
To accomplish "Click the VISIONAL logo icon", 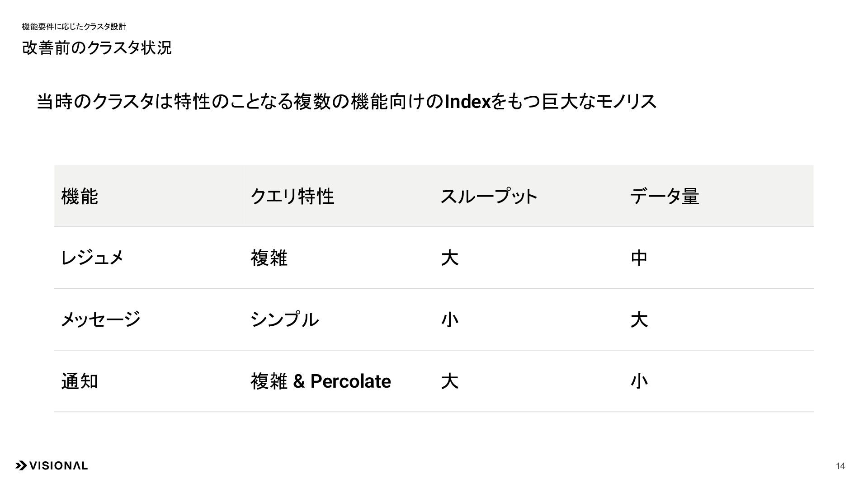I will coord(21,466).
